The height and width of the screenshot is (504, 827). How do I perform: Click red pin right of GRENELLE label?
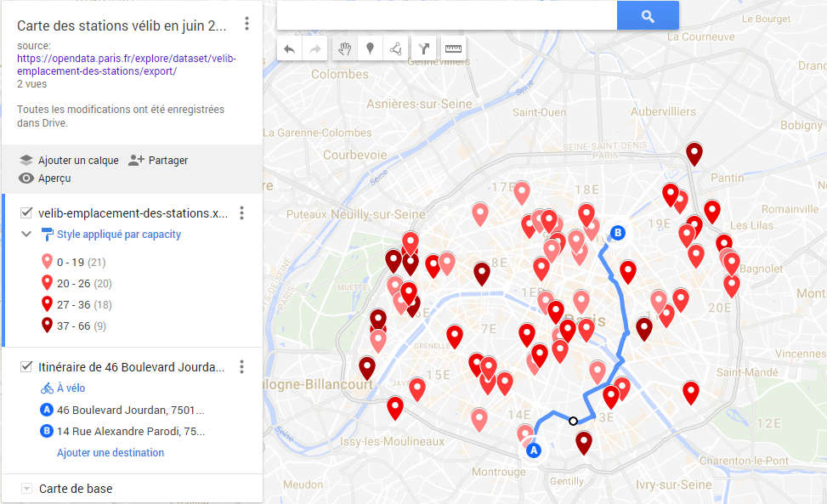tap(455, 337)
